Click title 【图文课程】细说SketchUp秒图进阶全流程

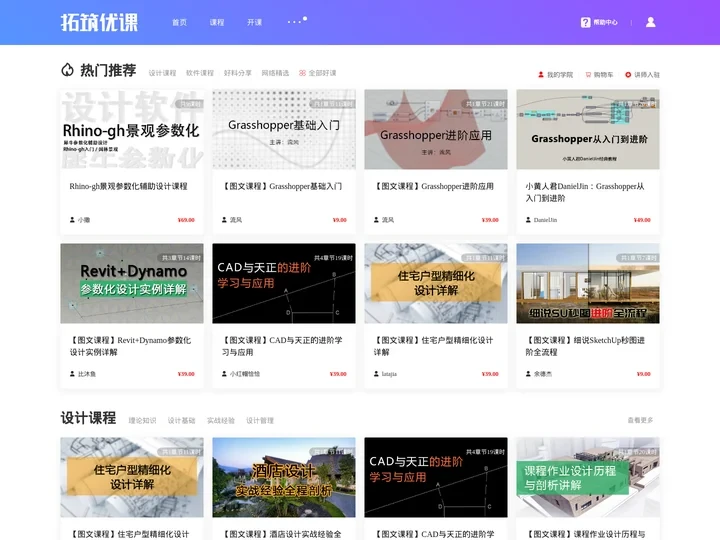pos(585,346)
